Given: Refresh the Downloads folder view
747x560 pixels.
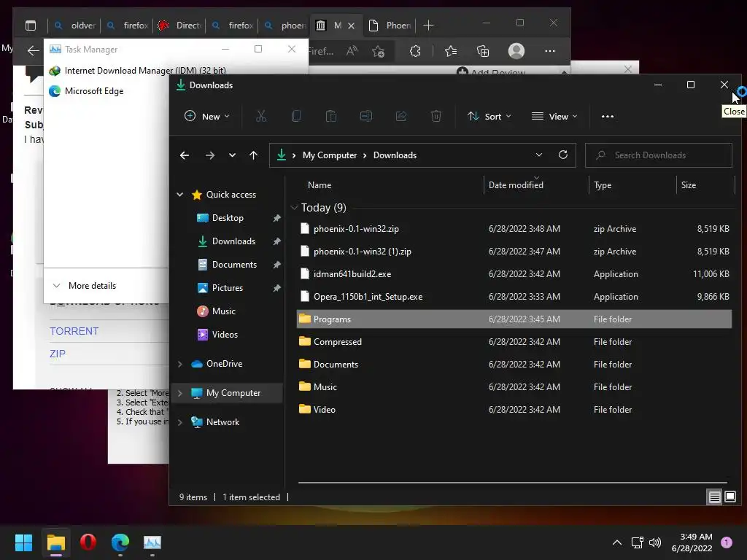Looking at the screenshot, I should (x=563, y=155).
